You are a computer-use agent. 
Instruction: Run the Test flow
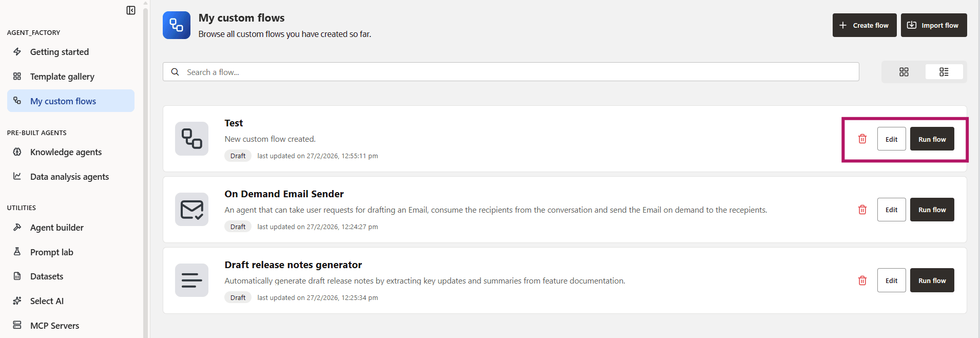[932, 139]
